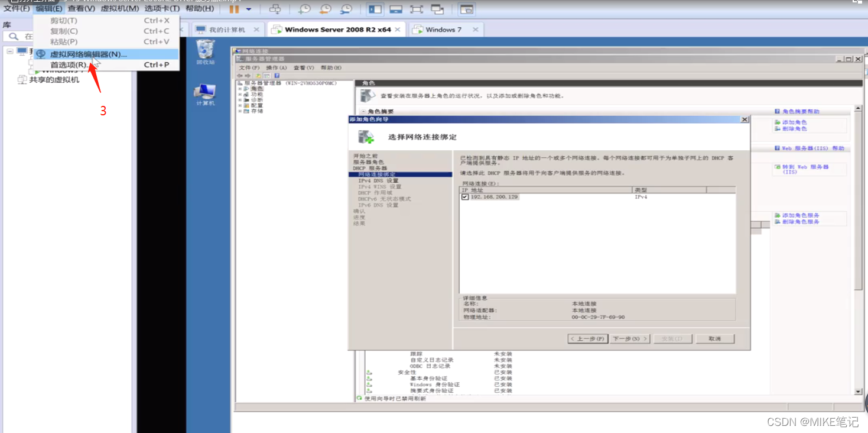The width and height of the screenshot is (868, 433).
Task: Toggle the library sidebar view icon
Action: [x=375, y=9]
